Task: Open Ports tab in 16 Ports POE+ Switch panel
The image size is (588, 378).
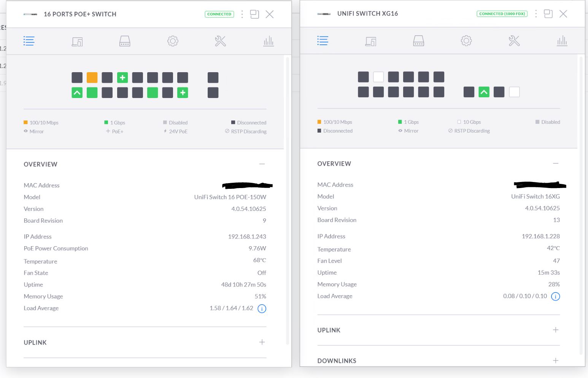Action: point(125,41)
